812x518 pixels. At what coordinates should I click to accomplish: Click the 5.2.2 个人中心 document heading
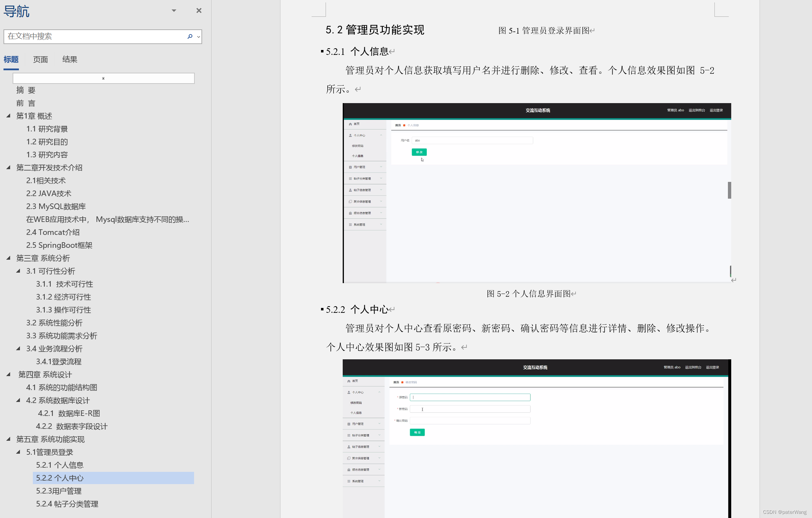pyautogui.click(x=357, y=310)
